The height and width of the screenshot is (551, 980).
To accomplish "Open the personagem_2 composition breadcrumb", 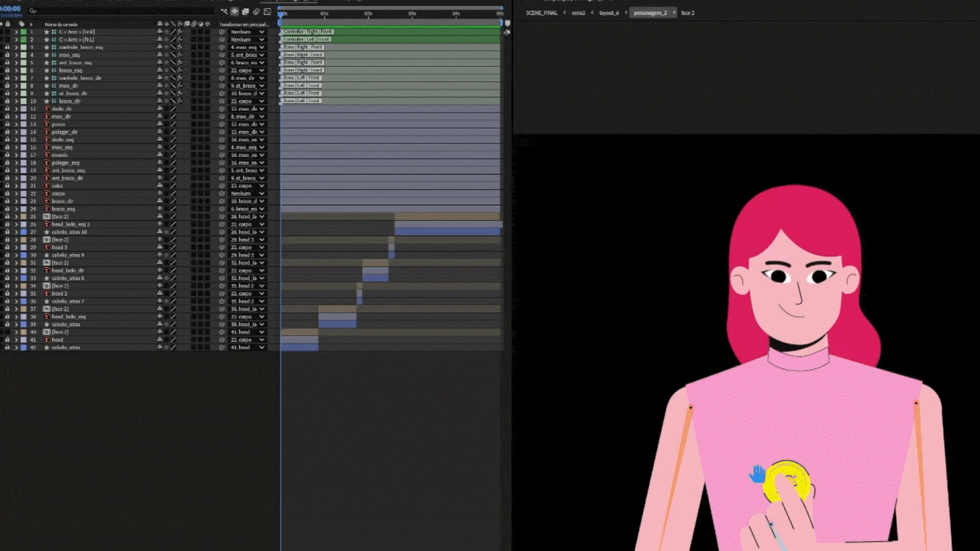I will pyautogui.click(x=650, y=13).
